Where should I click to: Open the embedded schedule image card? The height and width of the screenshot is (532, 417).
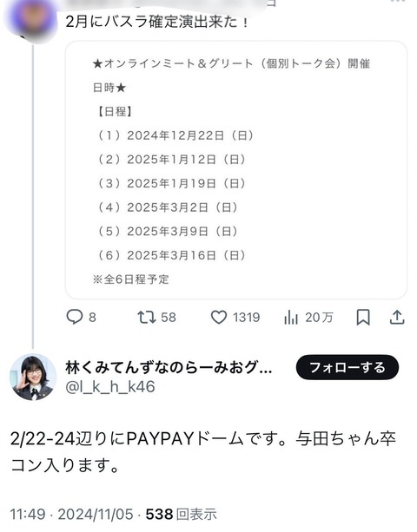coord(236,170)
